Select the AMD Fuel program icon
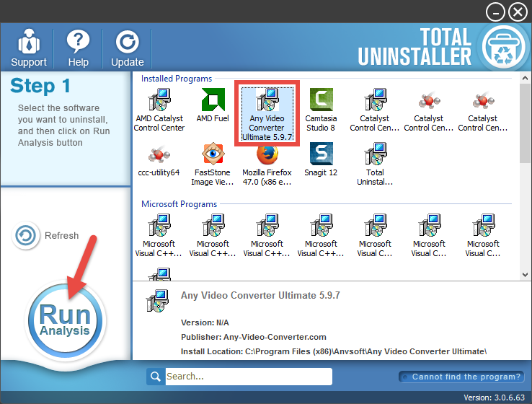This screenshot has height=404, width=532. (213, 105)
